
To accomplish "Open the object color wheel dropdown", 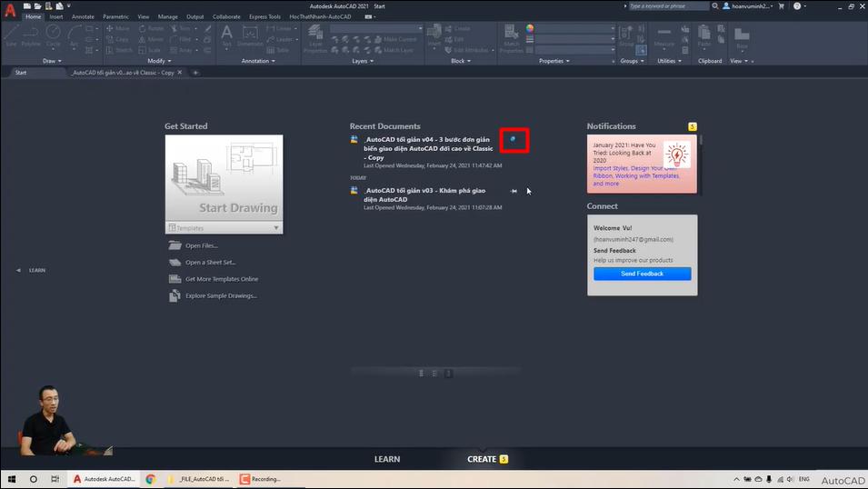I will pos(530,28).
